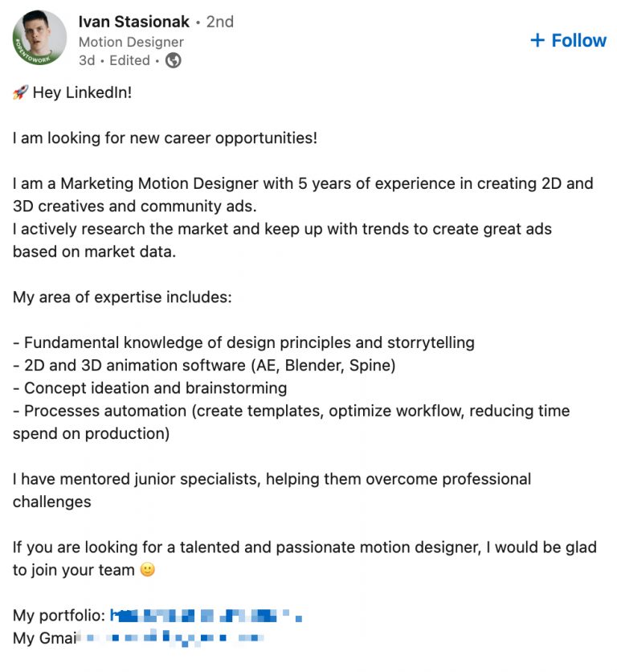Click the Edited indicator

click(x=130, y=60)
